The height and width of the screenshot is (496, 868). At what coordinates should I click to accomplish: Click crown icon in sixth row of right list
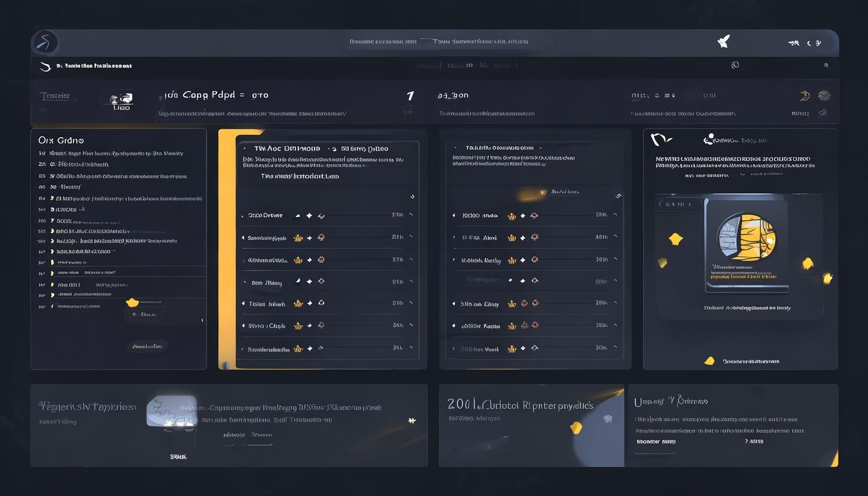[x=512, y=326]
